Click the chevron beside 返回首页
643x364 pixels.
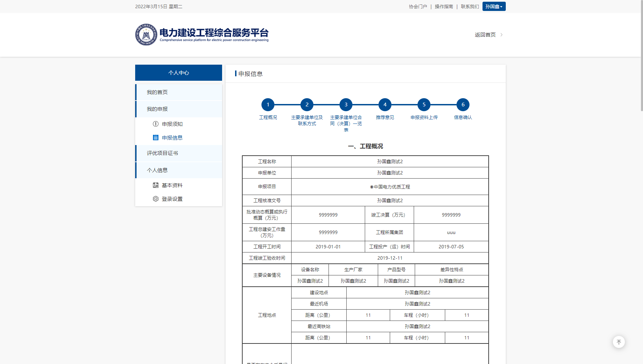click(x=502, y=35)
